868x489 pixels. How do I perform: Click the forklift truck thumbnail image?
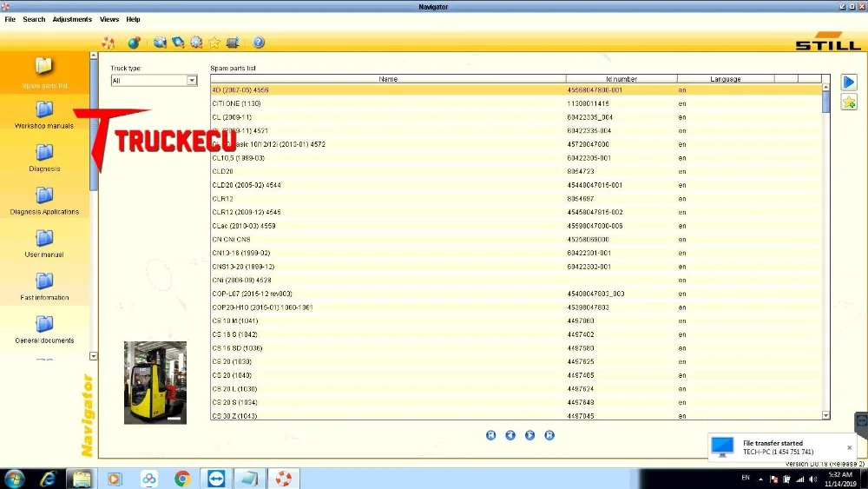(x=155, y=383)
